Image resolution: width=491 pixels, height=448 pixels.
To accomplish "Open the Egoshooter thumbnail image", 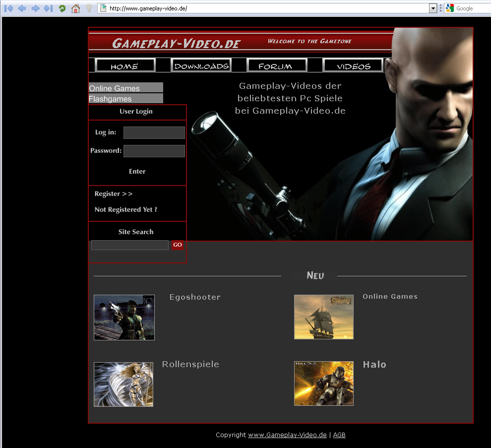I will pos(124,318).
